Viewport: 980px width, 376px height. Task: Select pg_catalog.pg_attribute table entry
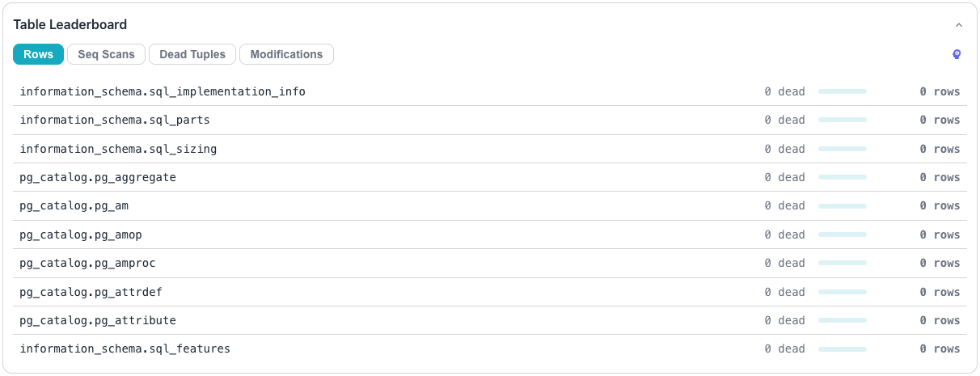[x=490, y=320]
